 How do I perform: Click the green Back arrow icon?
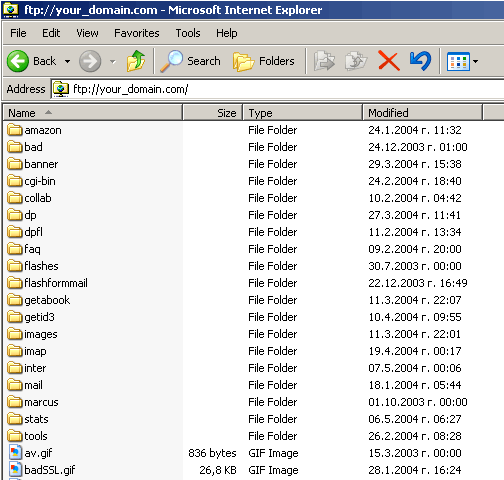point(18,61)
